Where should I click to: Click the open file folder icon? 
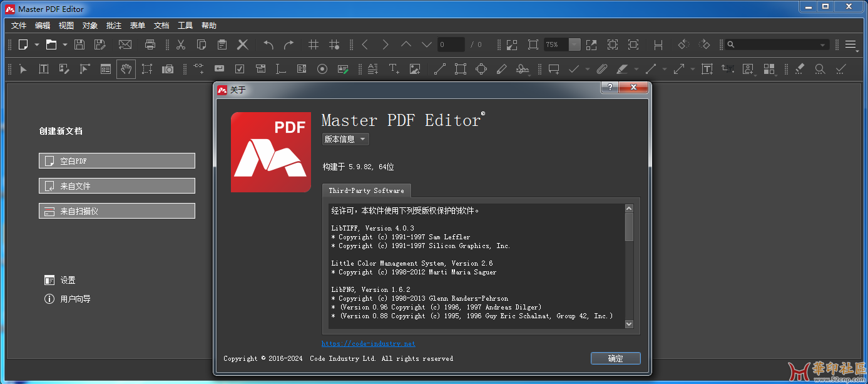51,44
